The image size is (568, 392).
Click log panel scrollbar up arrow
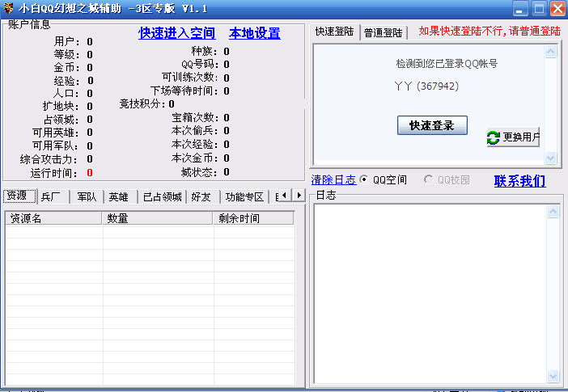[x=553, y=212]
